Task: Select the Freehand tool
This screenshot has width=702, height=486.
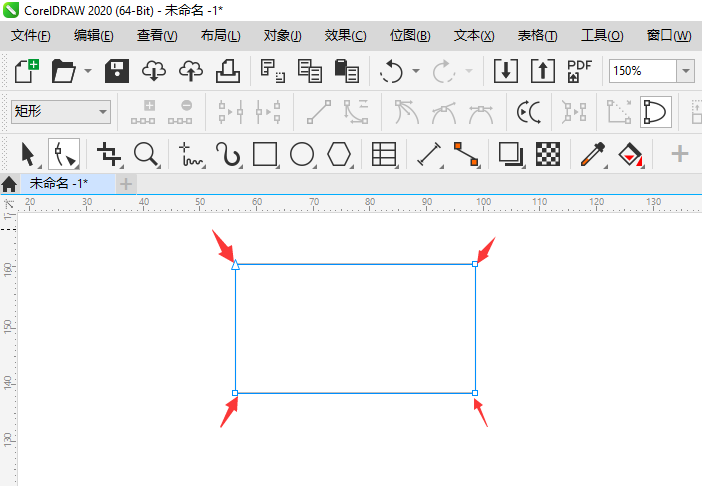Action: pyautogui.click(x=191, y=154)
